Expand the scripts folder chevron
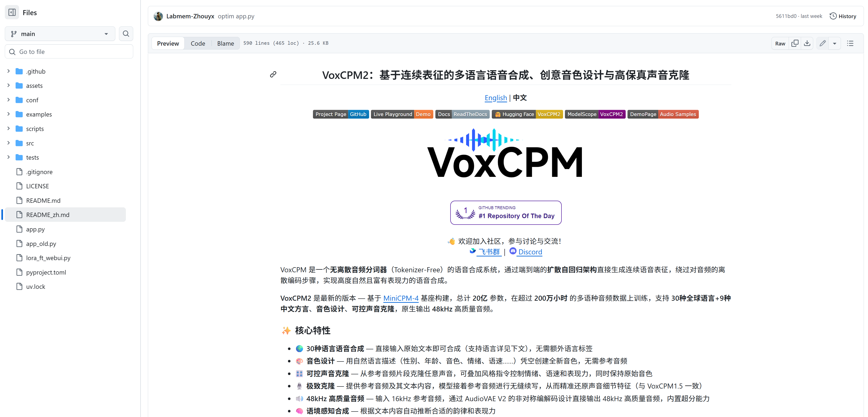 tap(9, 128)
